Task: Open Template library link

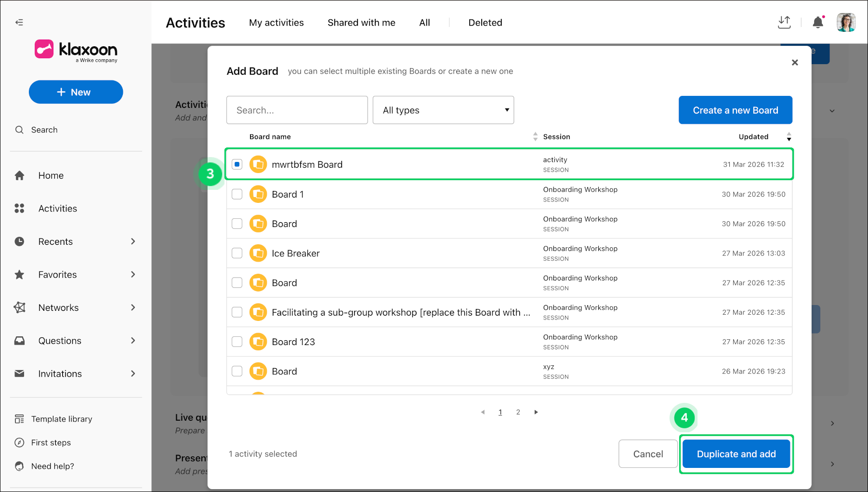Action: 62,419
